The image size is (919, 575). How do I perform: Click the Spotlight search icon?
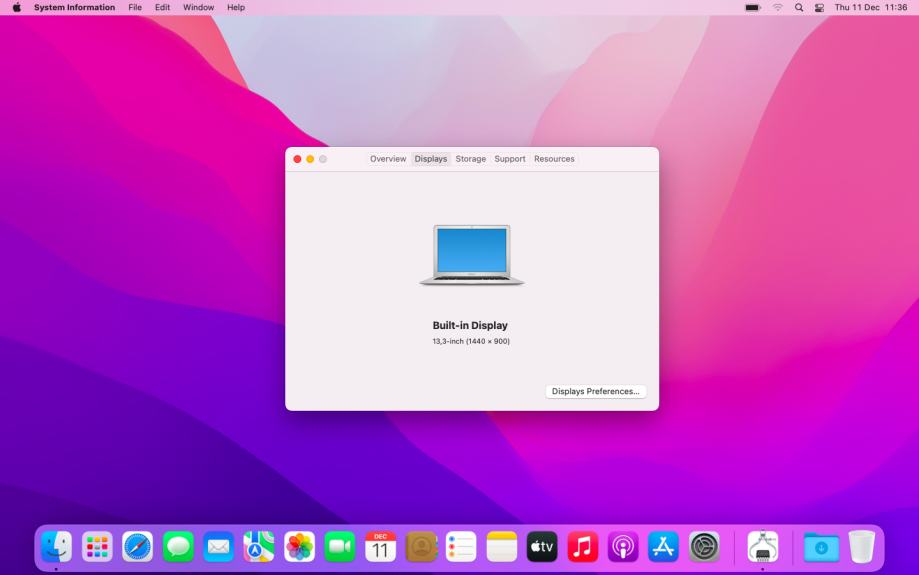[799, 8]
